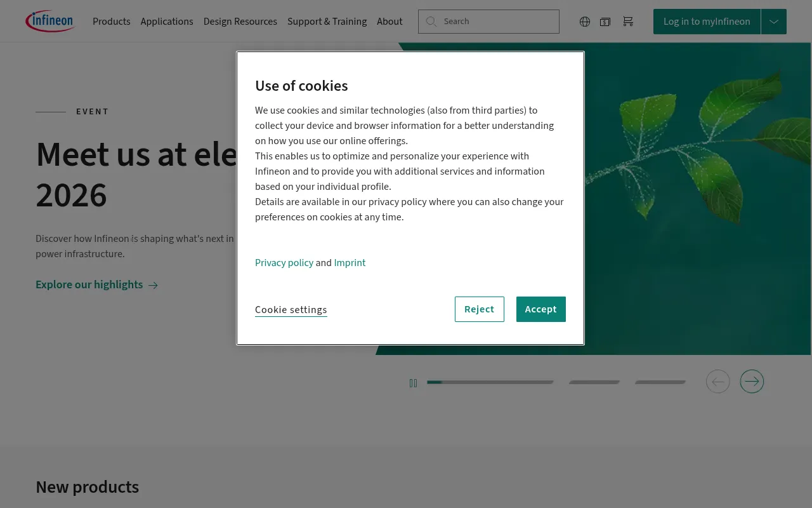This screenshot has width=812, height=508.
Task: Focus the Search input field
Action: [489, 22]
